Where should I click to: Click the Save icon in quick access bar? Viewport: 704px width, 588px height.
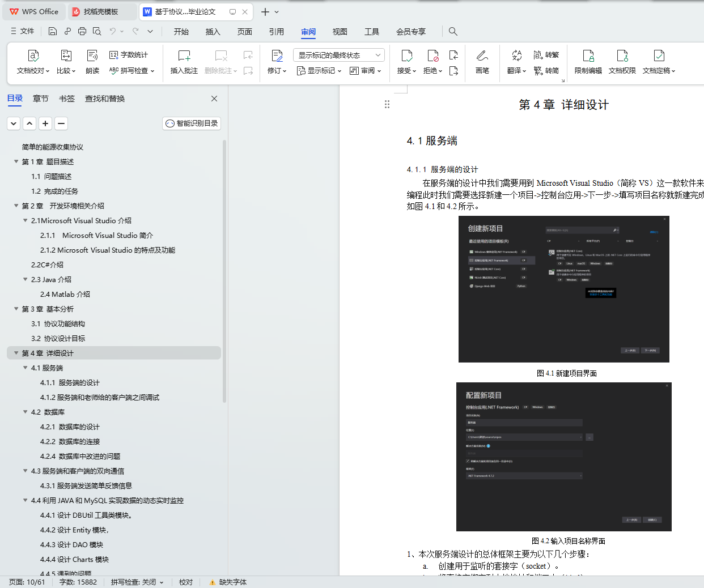[53, 31]
